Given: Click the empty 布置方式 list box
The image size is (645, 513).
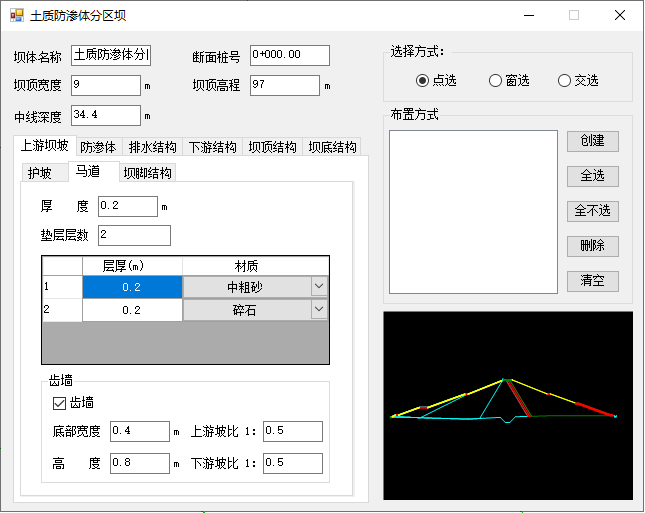Looking at the screenshot, I should coord(473,212).
